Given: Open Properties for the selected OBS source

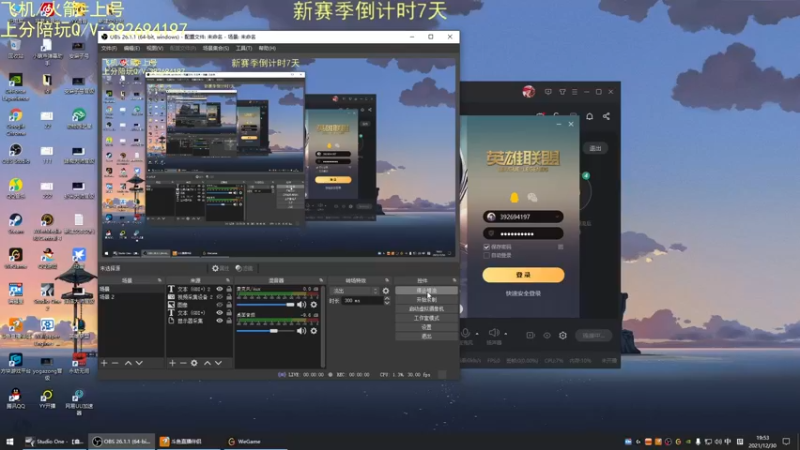Looking at the screenshot, I should 220,268.
